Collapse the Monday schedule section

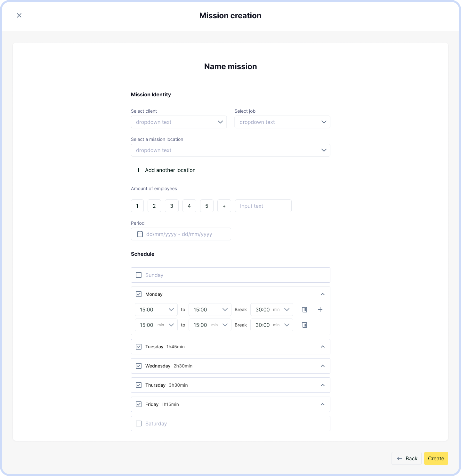tap(323, 294)
